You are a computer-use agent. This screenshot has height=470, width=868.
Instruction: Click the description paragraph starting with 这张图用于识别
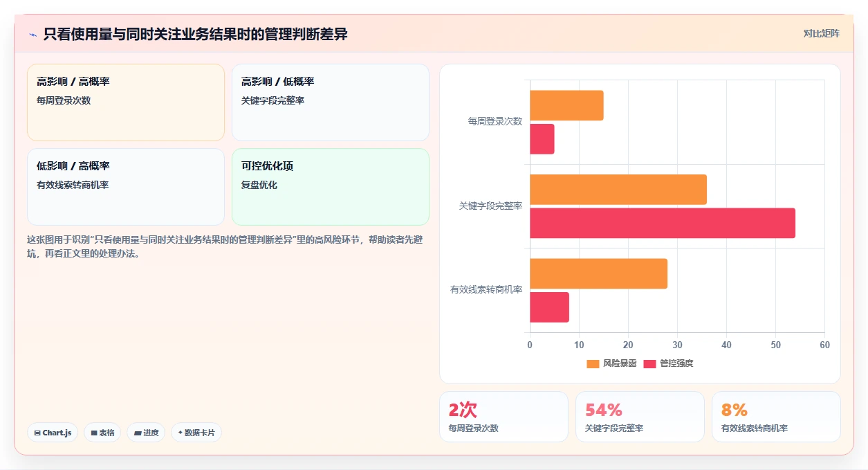pos(225,246)
